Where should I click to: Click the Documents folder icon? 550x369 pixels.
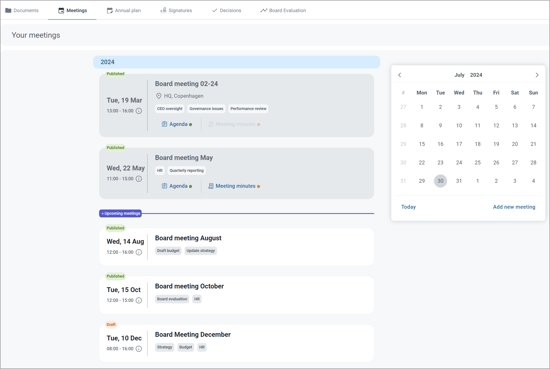tap(8, 11)
